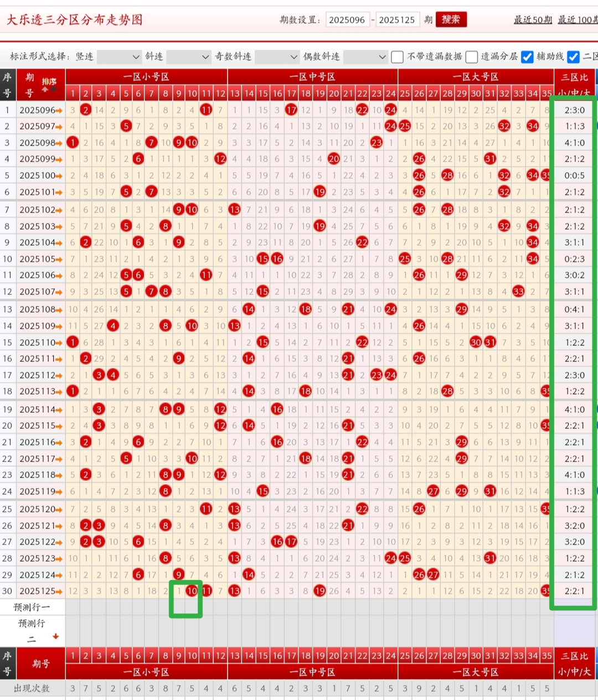Open the 偶数斜连 dropdown
The height and width of the screenshot is (700, 598).
[365, 57]
